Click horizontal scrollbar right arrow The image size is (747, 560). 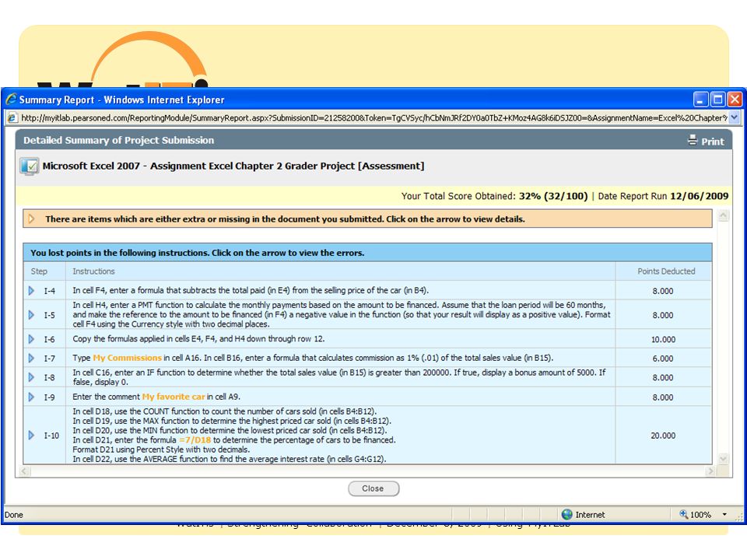(x=710, y=471)
